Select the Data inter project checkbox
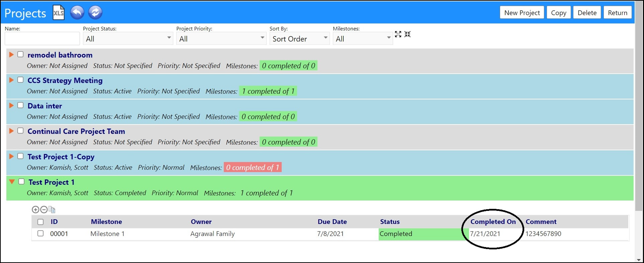This screenshot has height=263, width=644. tap(21, 105)
